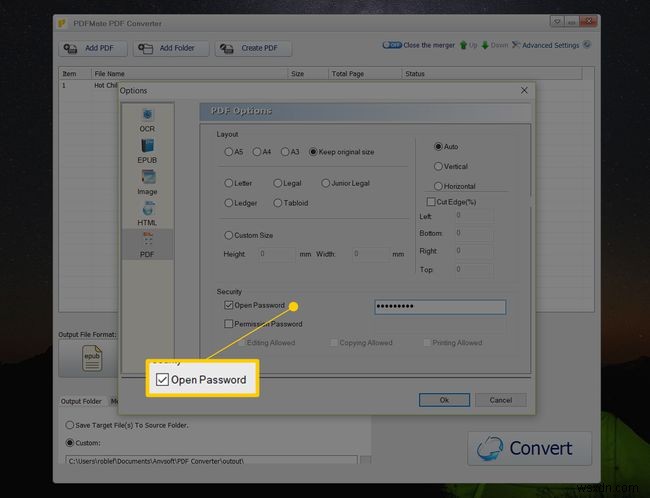Click the Add Folder toolbar button
The image size is (650, 498).
(171, 48)
